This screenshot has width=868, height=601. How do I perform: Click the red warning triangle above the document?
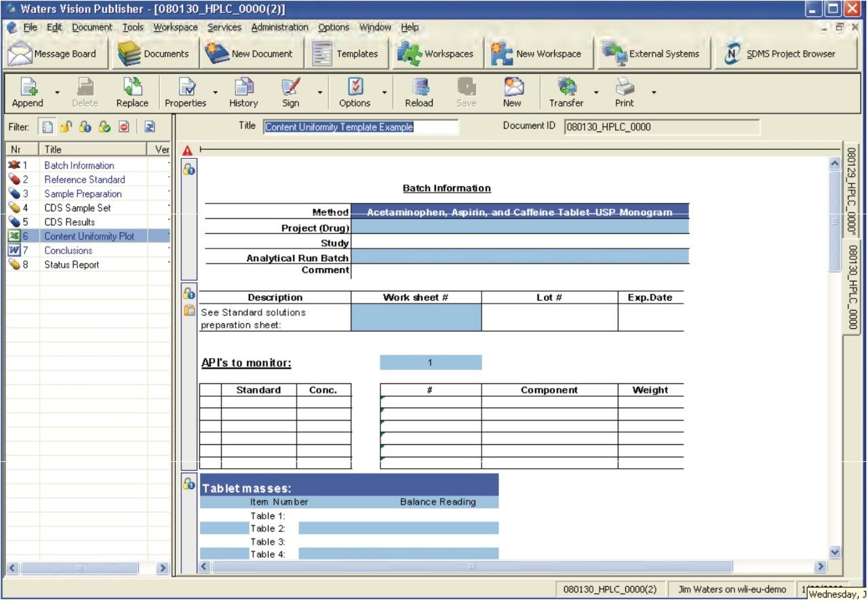point(188,151)
